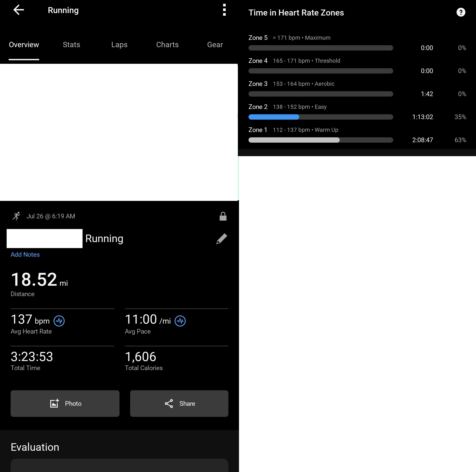Tap the 137 bpm average heart rate
Viewport: 476px width, 472px height.
(30, 320)
